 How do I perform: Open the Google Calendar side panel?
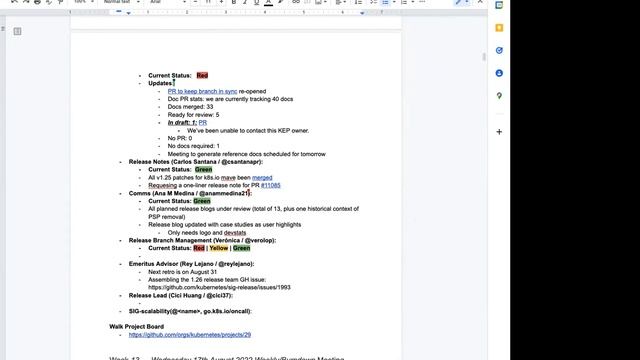click(x=499, y=5)
